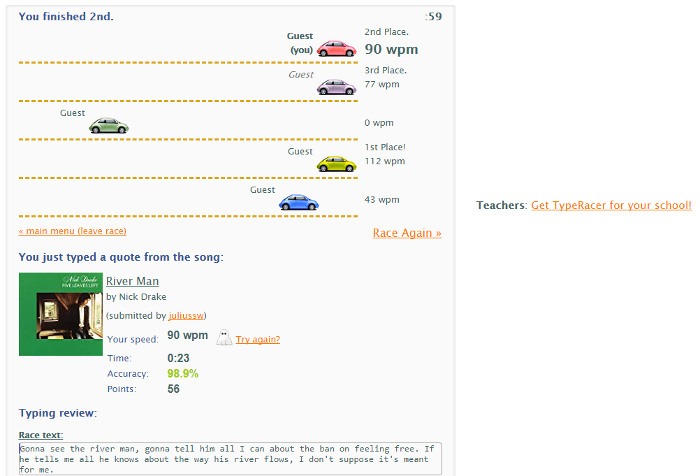The image size is (700, 476).
Task: Click the 77 wpm value
Action: click(x=382, y=84)
